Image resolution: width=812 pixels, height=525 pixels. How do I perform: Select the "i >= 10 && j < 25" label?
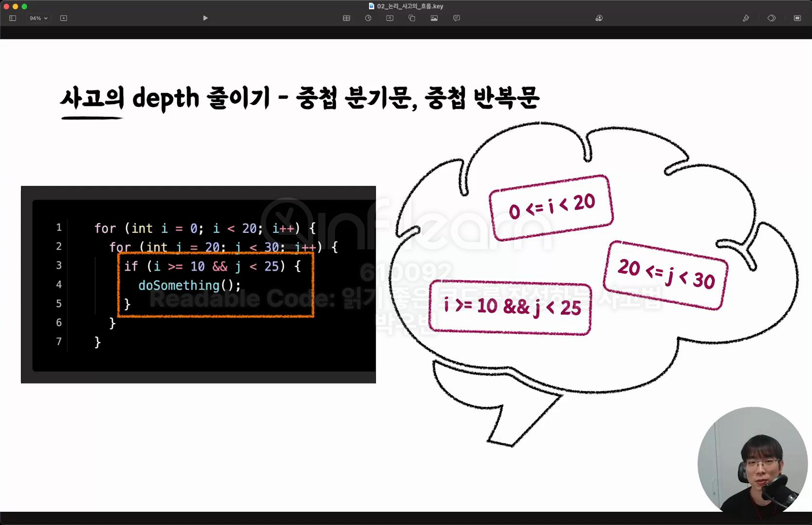tap(511, 307)
